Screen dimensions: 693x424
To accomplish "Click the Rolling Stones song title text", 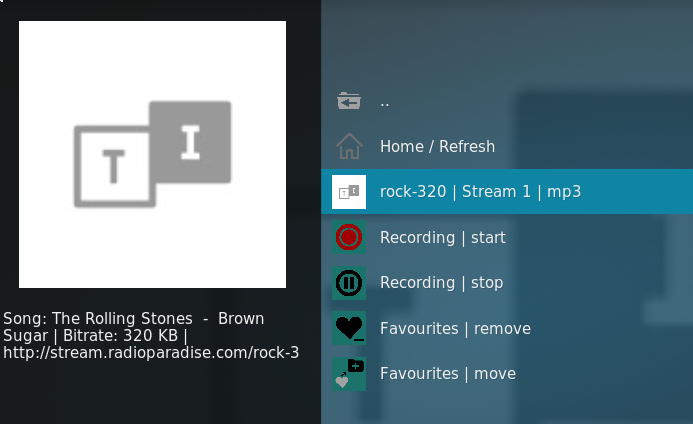I will (x=133, y=327).
